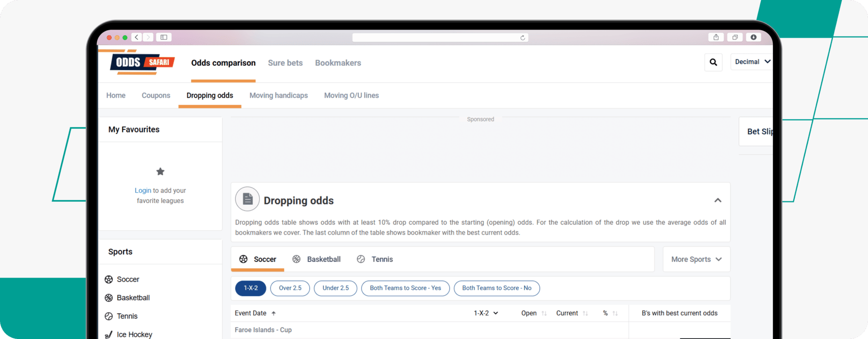Screen dimensions: 868x339
Task: Click the browser share icon
Action: pyautogui.click(x=716, y=37)
